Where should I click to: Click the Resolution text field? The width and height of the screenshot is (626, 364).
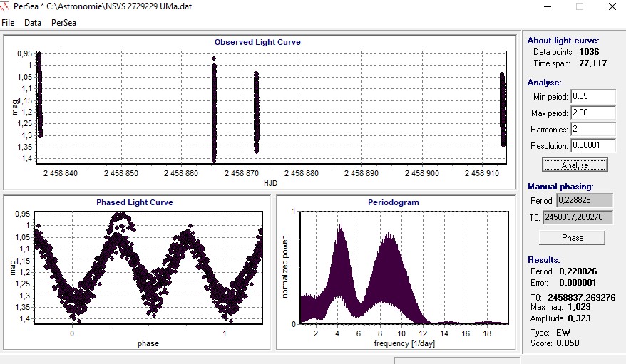click(x=592, y=145)
